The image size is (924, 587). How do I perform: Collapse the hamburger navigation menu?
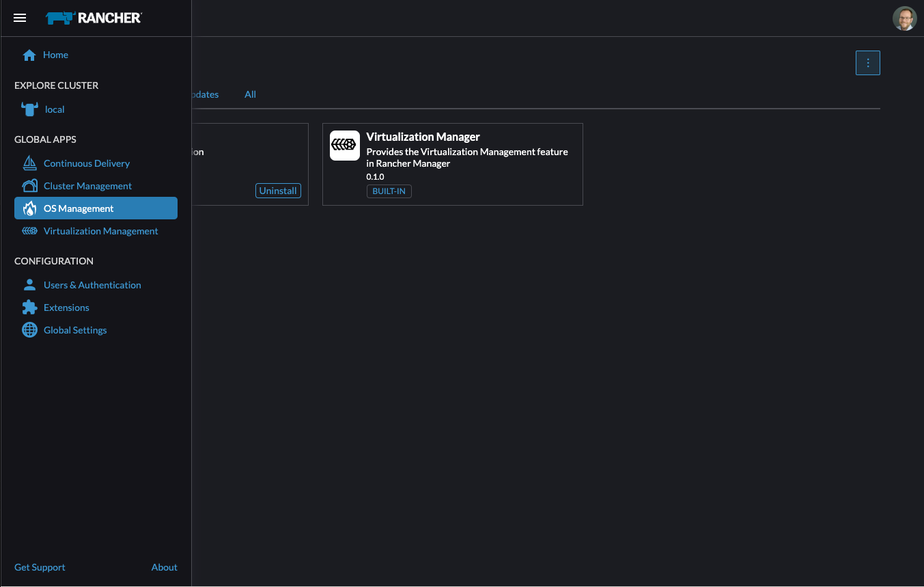(20, 18)
